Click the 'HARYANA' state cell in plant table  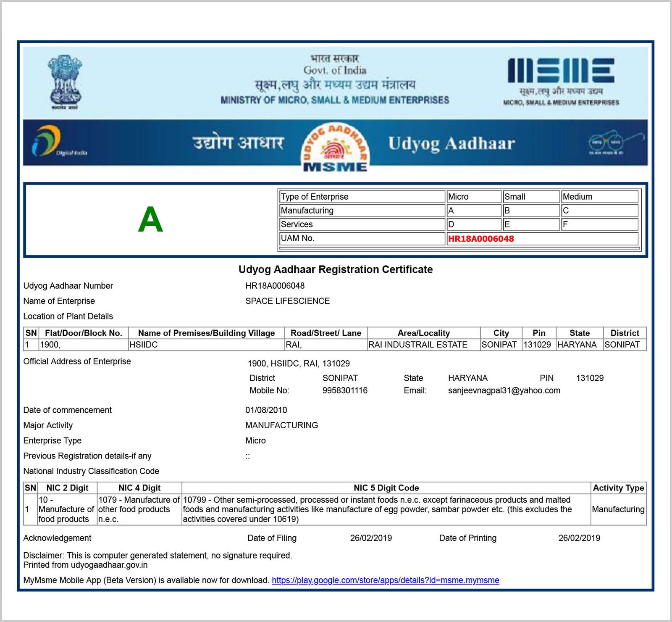pos(580,345)
